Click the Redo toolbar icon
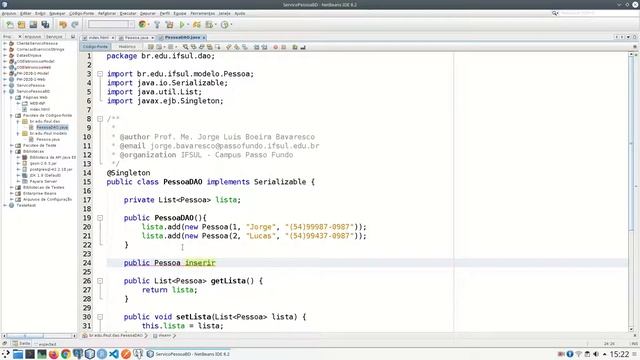This screenshot has height=360, width=640. coord(75,25)
